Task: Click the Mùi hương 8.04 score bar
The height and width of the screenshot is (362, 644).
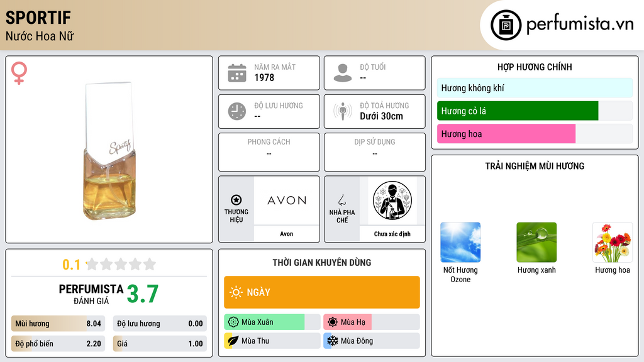Action: pyautogui.click(x=58, y=324)
